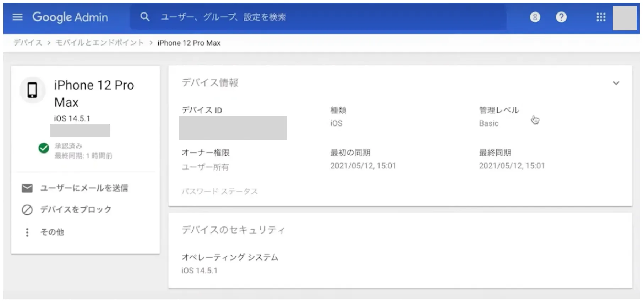Click the mail envelope icon
Screen dimensions: 644x305
pos(27,188)
